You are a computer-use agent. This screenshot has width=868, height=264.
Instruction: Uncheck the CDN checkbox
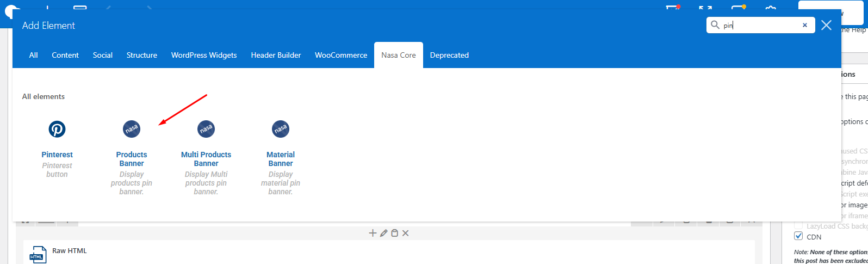click(x=798, y=236)
